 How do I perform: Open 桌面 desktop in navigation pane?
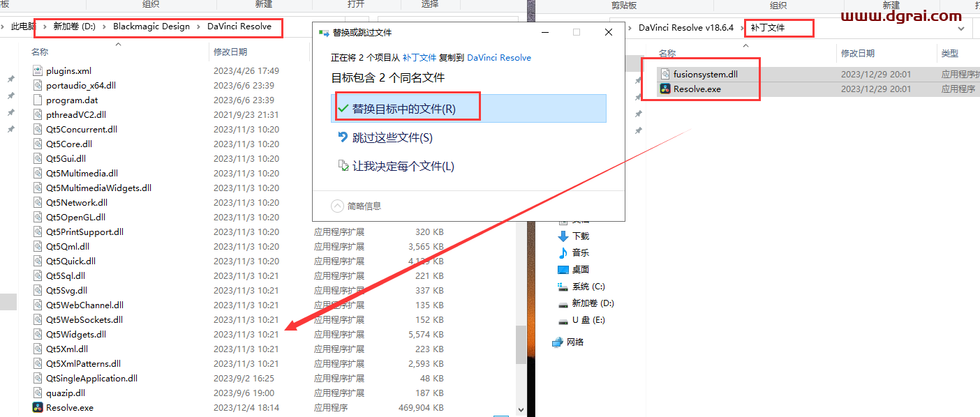pyautogui.click(x=573, y=270)
